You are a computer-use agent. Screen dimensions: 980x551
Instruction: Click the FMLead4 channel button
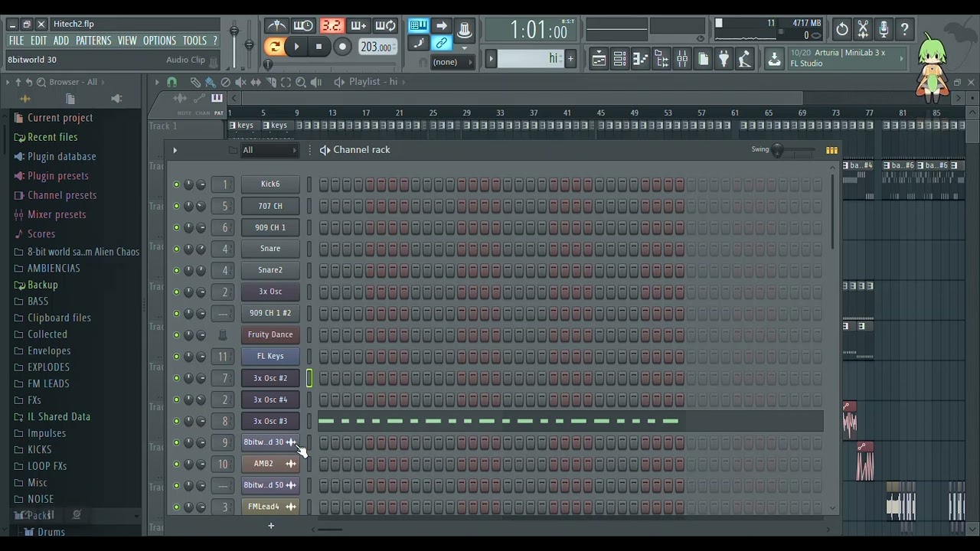(x=270, y=507)
